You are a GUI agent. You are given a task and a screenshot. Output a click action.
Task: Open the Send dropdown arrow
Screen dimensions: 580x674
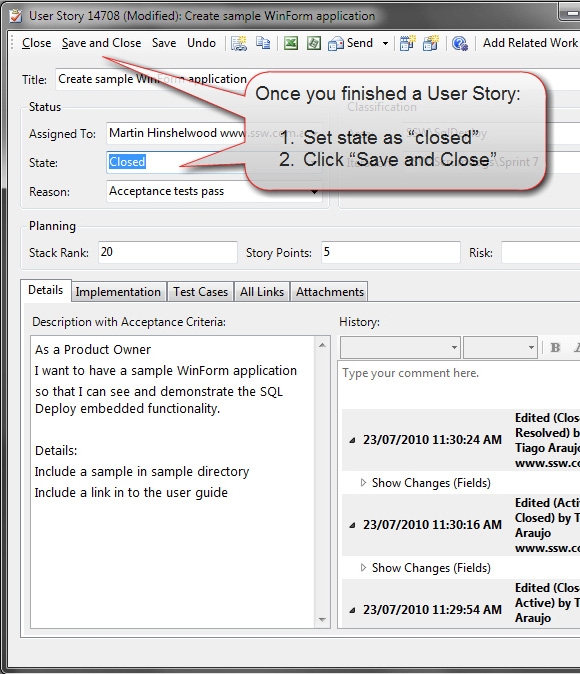coord(385,43)
